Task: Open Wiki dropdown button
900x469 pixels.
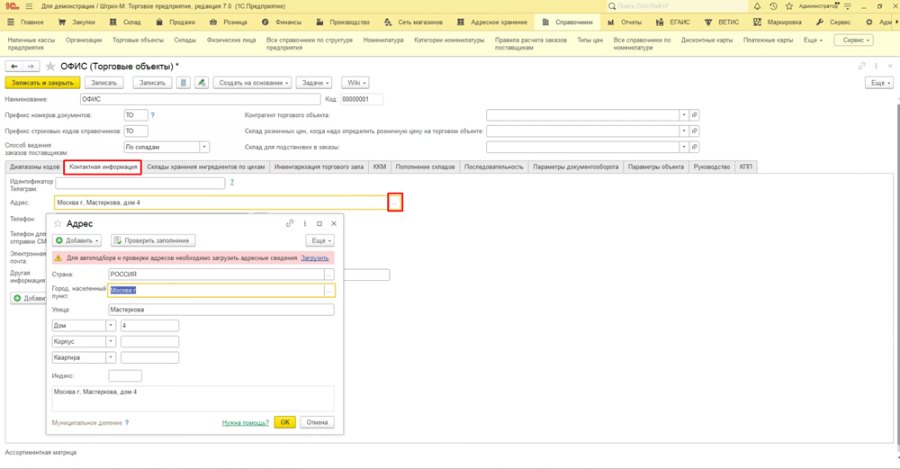Action: coord(356,83)
